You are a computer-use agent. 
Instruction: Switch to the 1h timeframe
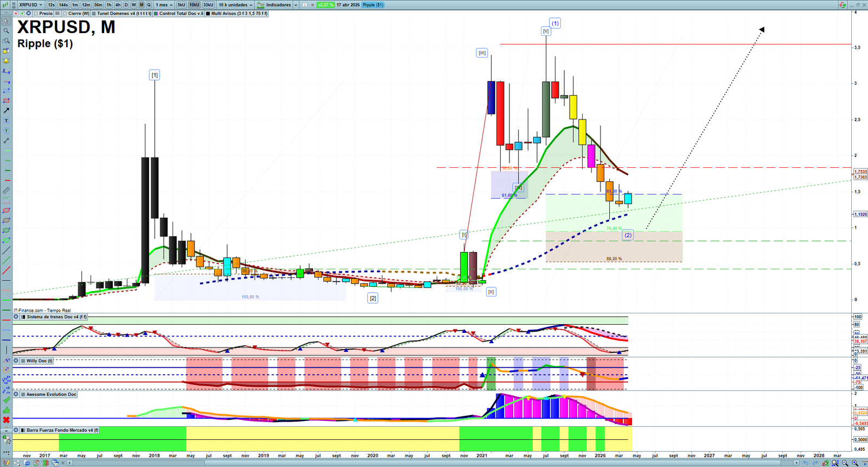click(109, 5)
